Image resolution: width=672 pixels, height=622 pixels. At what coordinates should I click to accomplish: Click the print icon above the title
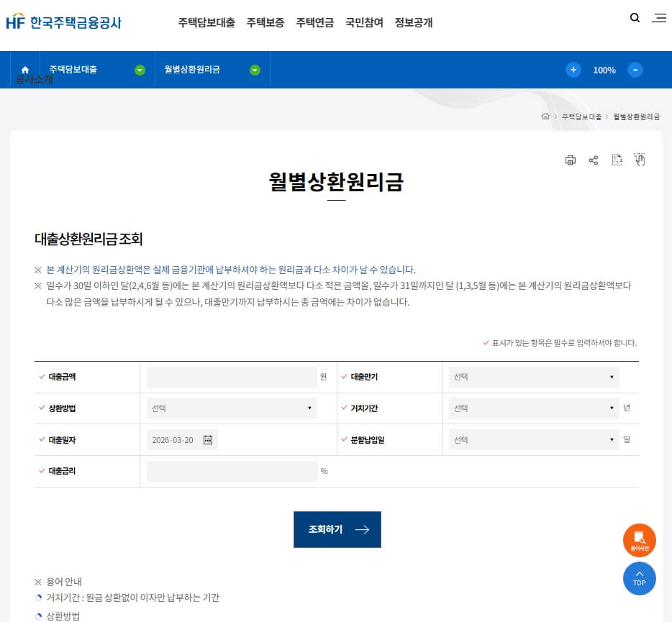[571, 160]
